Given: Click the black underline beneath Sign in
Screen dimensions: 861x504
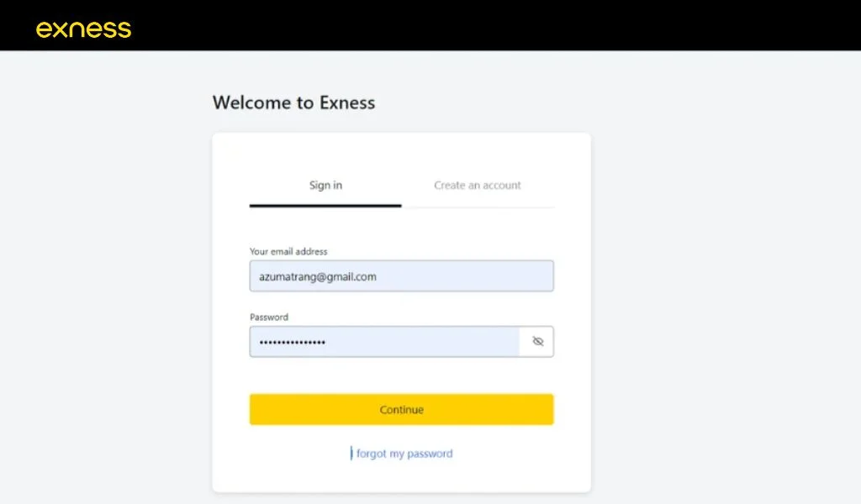Looking at the screenshot, I should 325,205.
